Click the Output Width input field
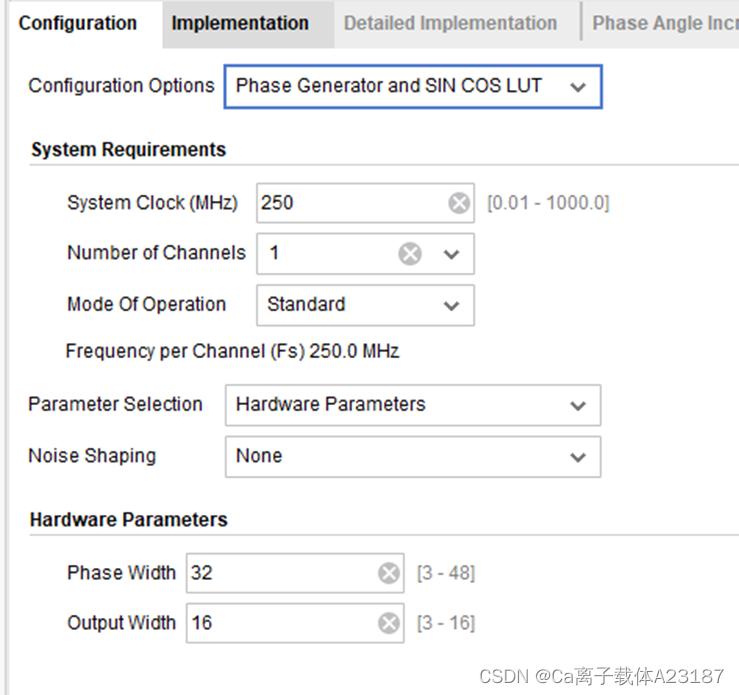 pos(295,623)
